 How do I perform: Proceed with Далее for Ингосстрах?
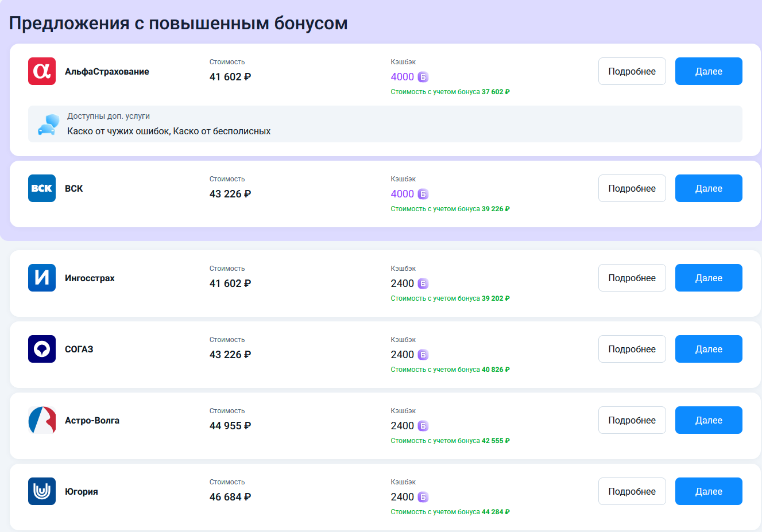(x=709, y=278)
